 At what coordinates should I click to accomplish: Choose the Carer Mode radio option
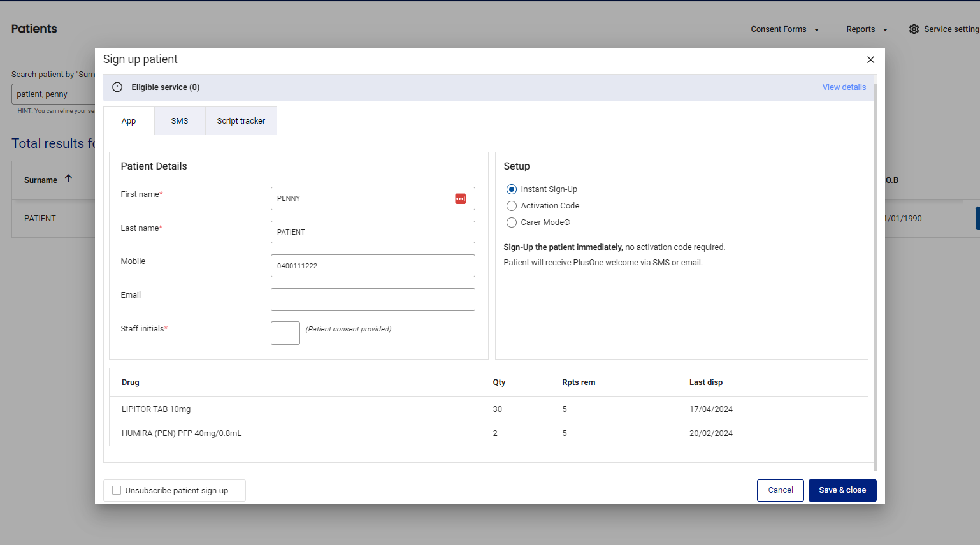click(x=511, y=222)
